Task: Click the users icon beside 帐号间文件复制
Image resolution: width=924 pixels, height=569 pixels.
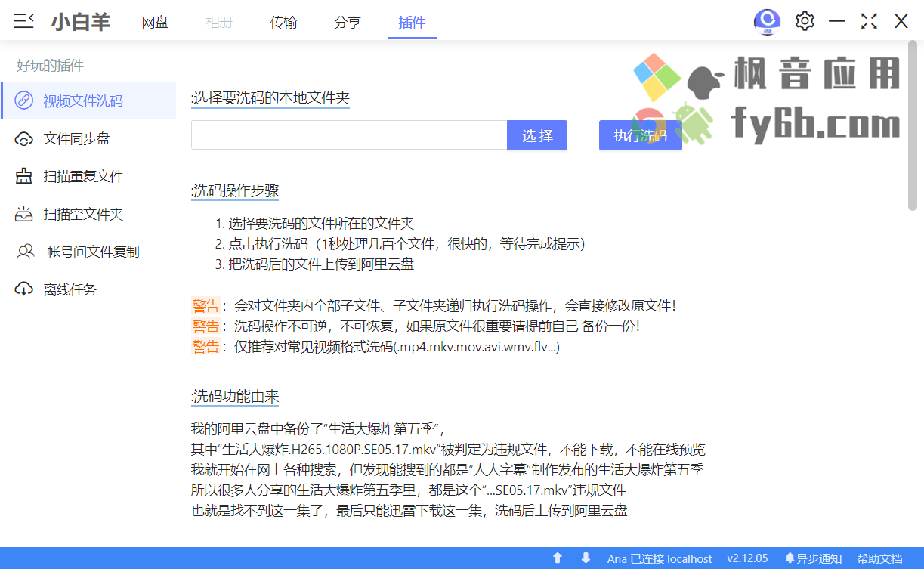Action: tap(26, 252)
